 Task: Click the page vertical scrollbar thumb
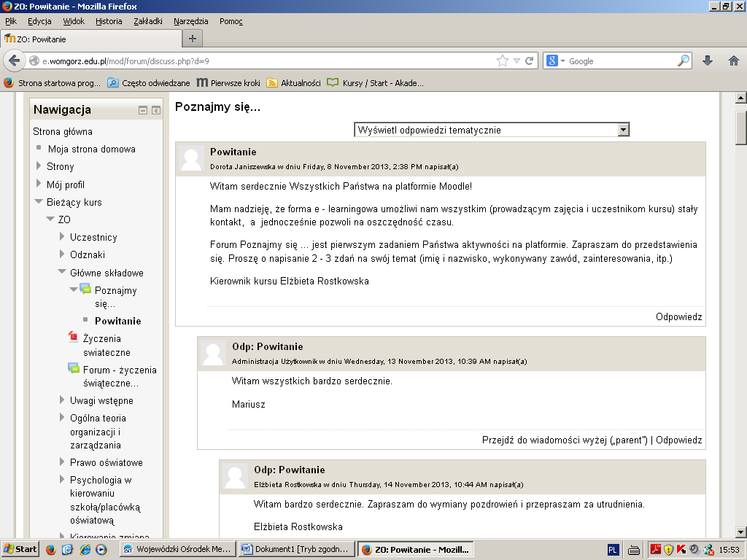click(741, 128)
